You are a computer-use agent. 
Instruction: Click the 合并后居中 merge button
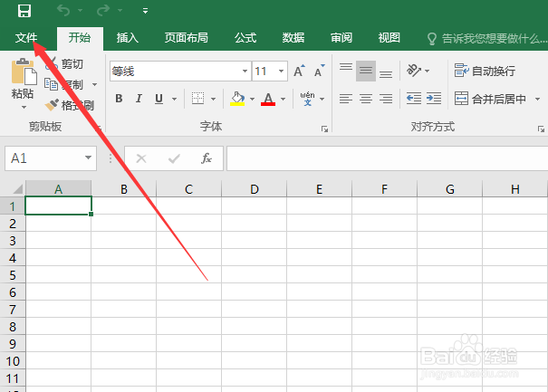(490, 99)
